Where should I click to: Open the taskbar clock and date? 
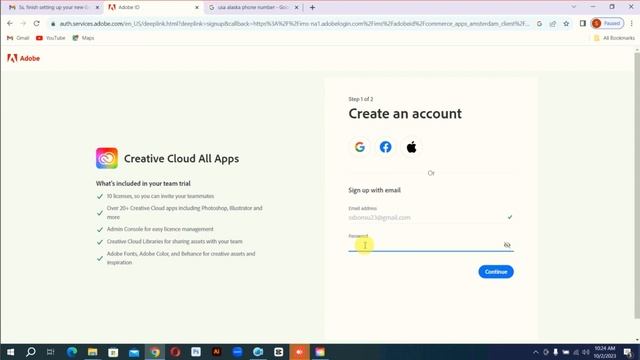[x=605, y=352]
